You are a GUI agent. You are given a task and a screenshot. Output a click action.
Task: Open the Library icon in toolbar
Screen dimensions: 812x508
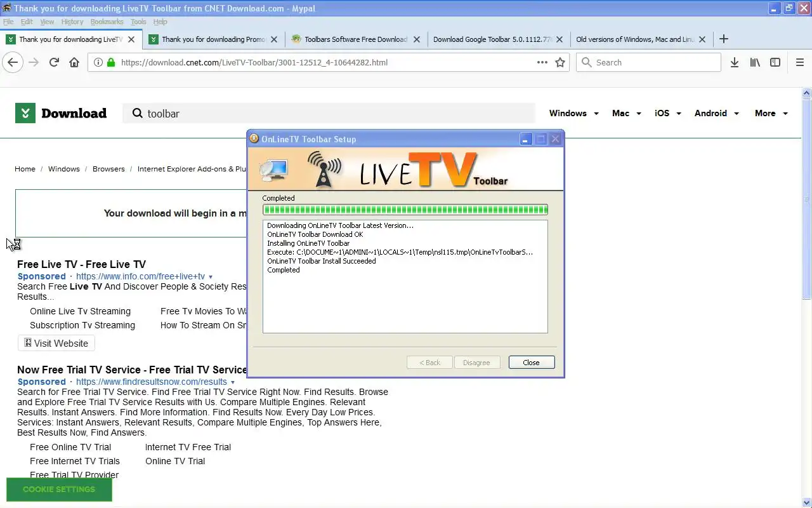(x=755, y=62)
